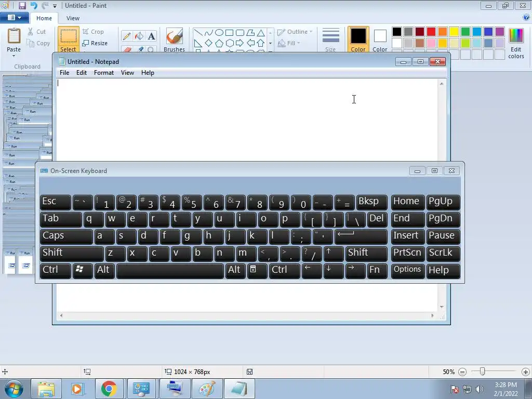532x399 pixels.
Task: Open Customize Quick Access Toolbar arrow
Action: point(55,6)
